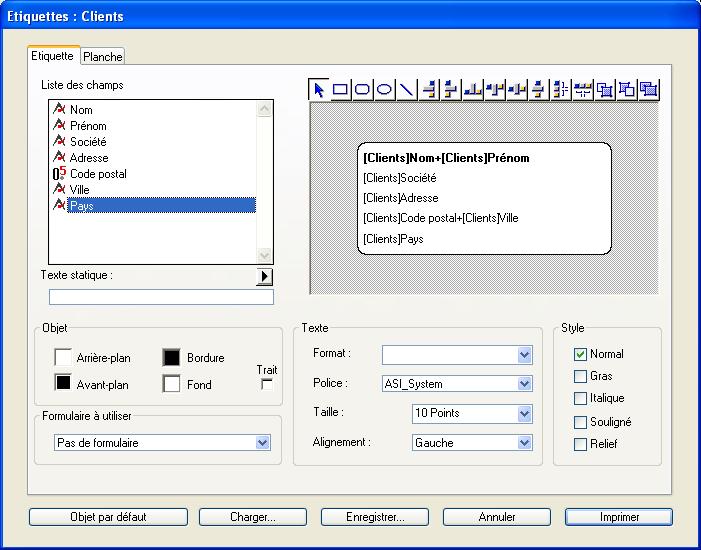
Task: Expand the Taille size dropdown
Action: (524, 413)
